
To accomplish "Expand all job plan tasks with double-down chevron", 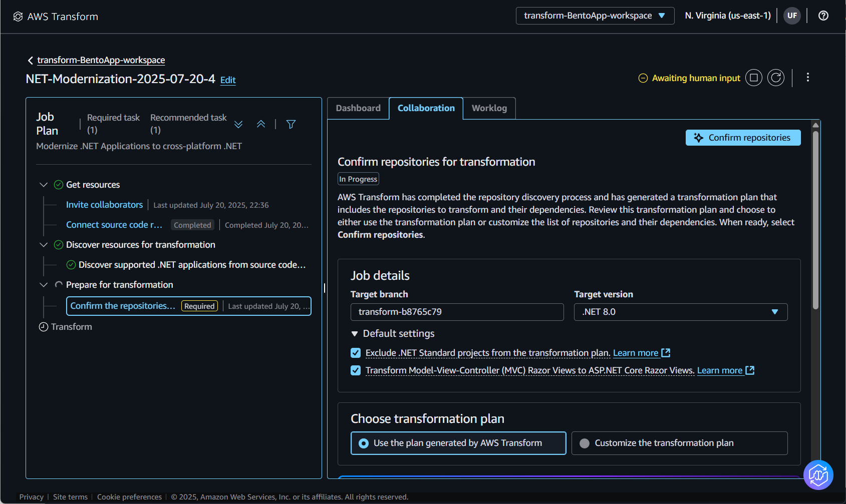I will click(238, 124).
